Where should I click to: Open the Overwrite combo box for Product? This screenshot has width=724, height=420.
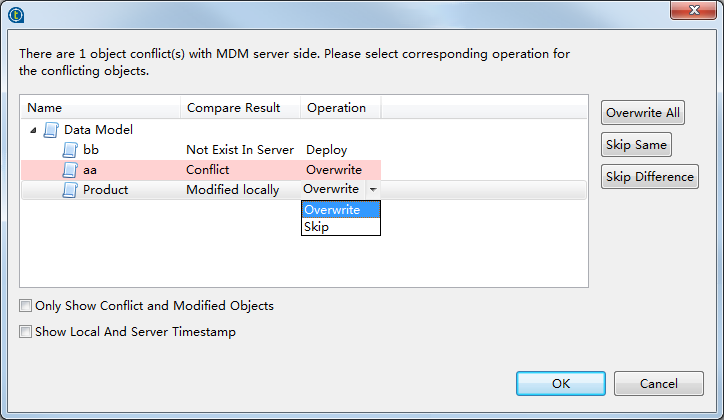[331, 189]
